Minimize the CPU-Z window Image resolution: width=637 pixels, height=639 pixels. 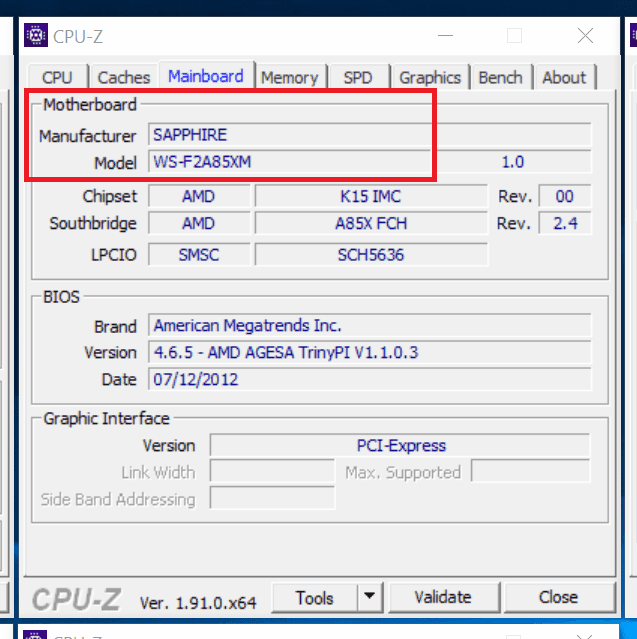(x=445, y=35)
